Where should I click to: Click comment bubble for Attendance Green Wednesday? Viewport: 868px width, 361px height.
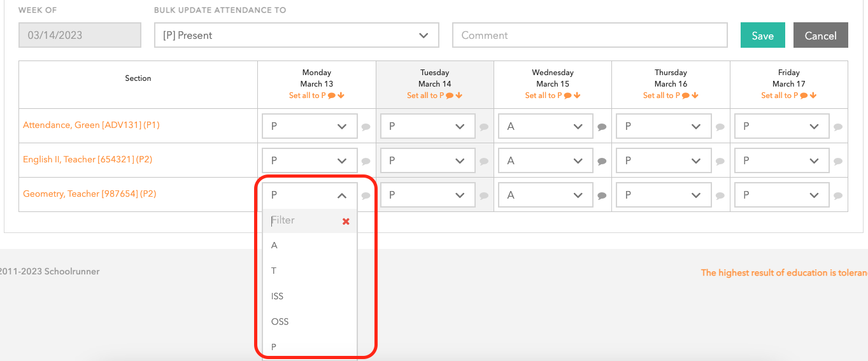click(602, 127)
